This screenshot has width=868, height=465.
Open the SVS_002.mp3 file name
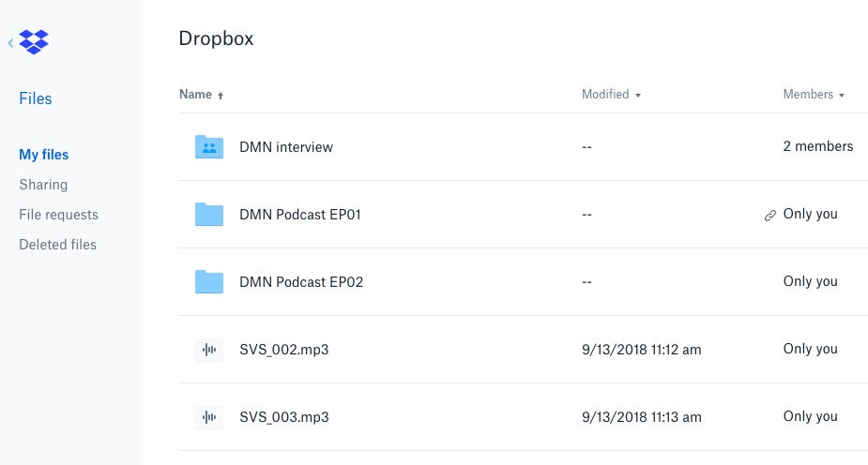click(x=284, y=350)
